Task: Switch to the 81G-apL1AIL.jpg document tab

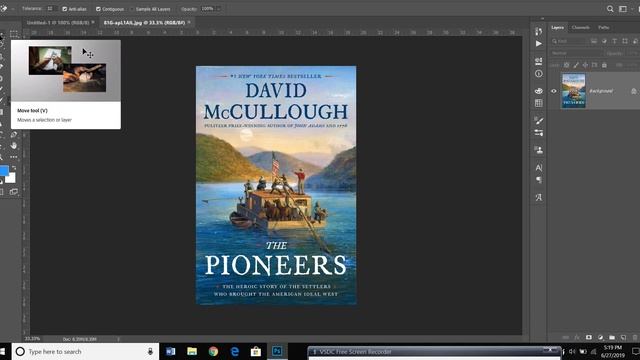Action: click(x=144, y=23)
